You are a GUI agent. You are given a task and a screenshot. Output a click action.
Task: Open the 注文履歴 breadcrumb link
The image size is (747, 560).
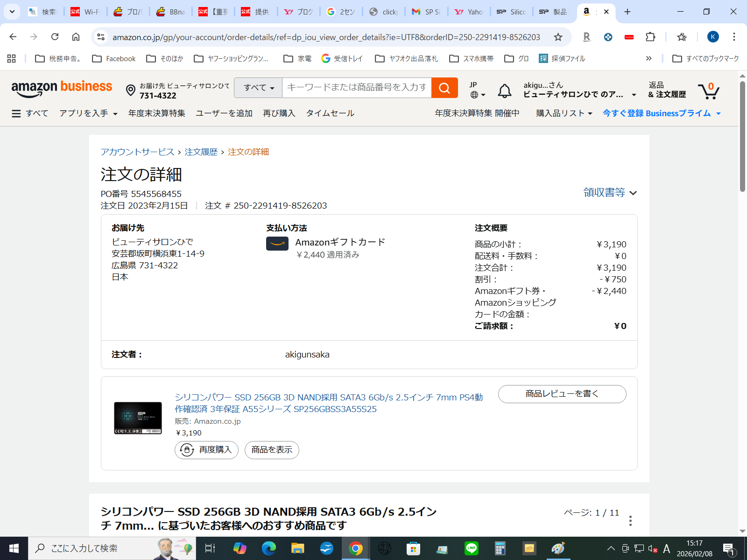pyautogui.click(x=201, y=152)
